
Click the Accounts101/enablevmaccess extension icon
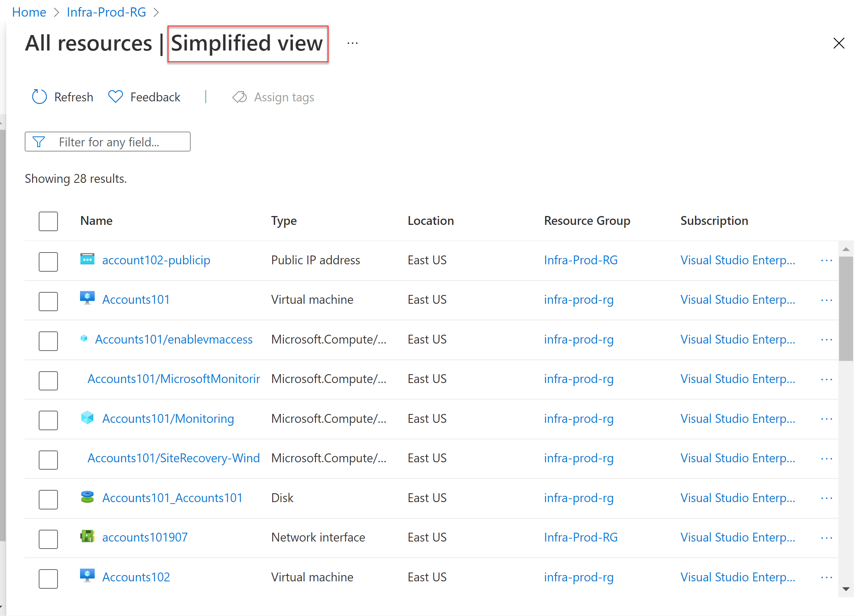click(84, 338)
